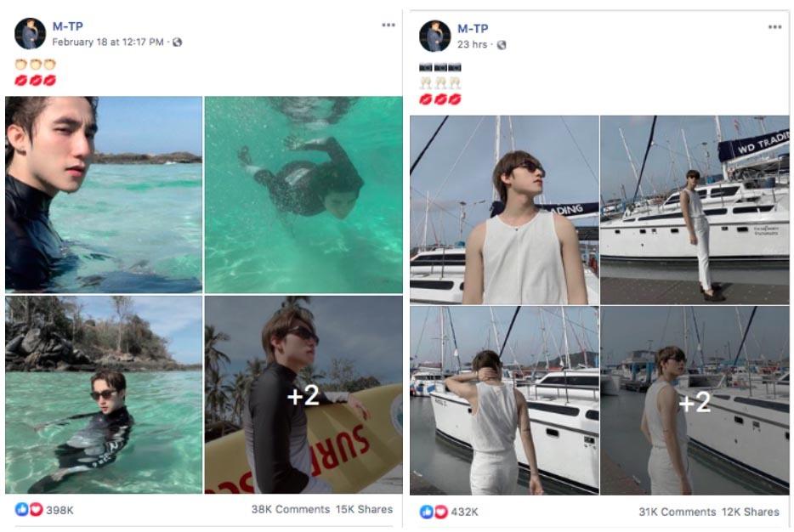This screenshot has height=532, width=794.
Task: View the 38K Comments on left post
Action: coord(290,510)
